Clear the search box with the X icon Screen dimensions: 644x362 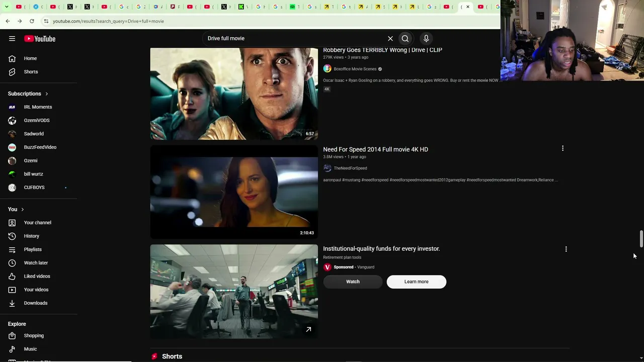pos(390,38)
